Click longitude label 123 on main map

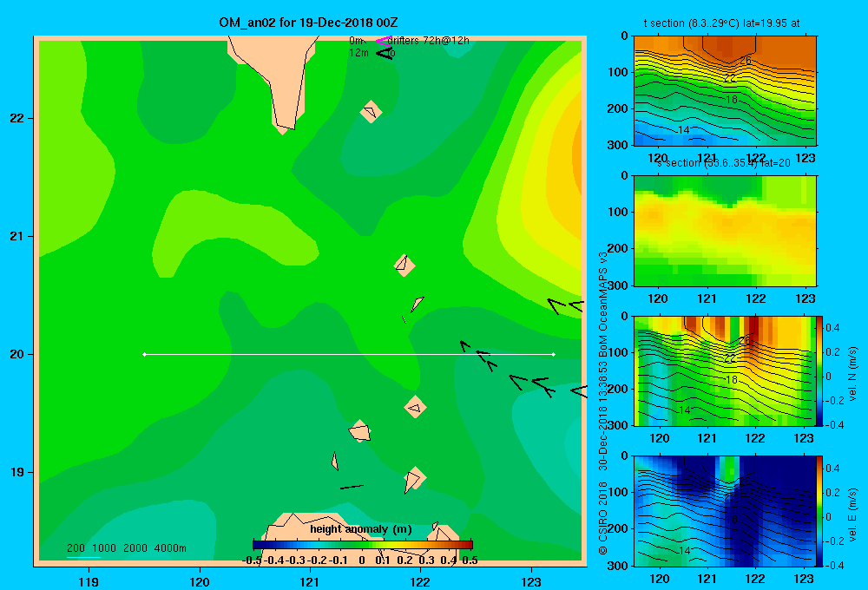tap(531, 582)
